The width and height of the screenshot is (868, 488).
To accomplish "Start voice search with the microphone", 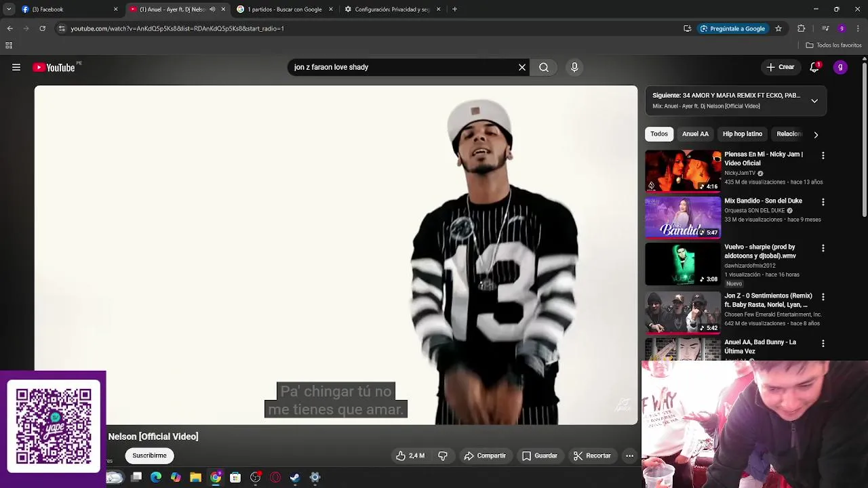I will tap(574, 67).
